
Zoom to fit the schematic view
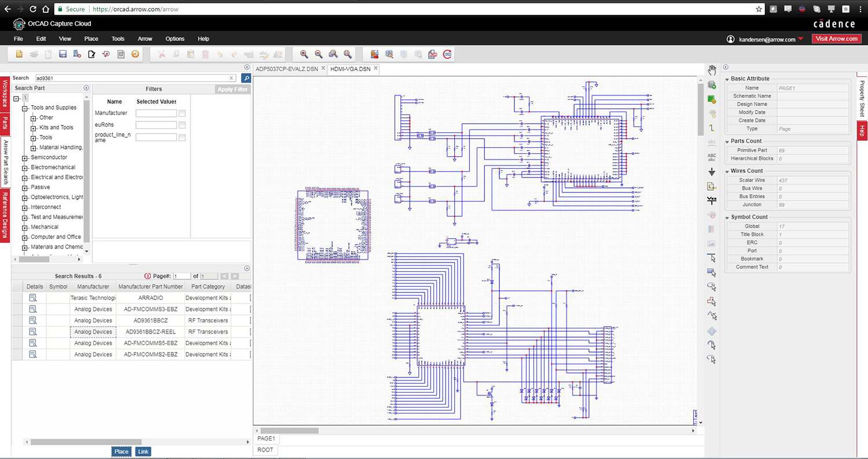point(347,54)
